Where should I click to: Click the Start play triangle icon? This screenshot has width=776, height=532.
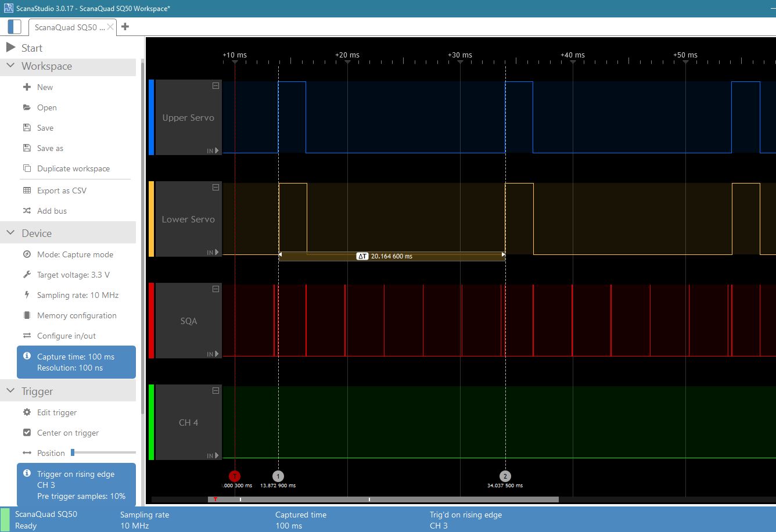pos(10,48)
